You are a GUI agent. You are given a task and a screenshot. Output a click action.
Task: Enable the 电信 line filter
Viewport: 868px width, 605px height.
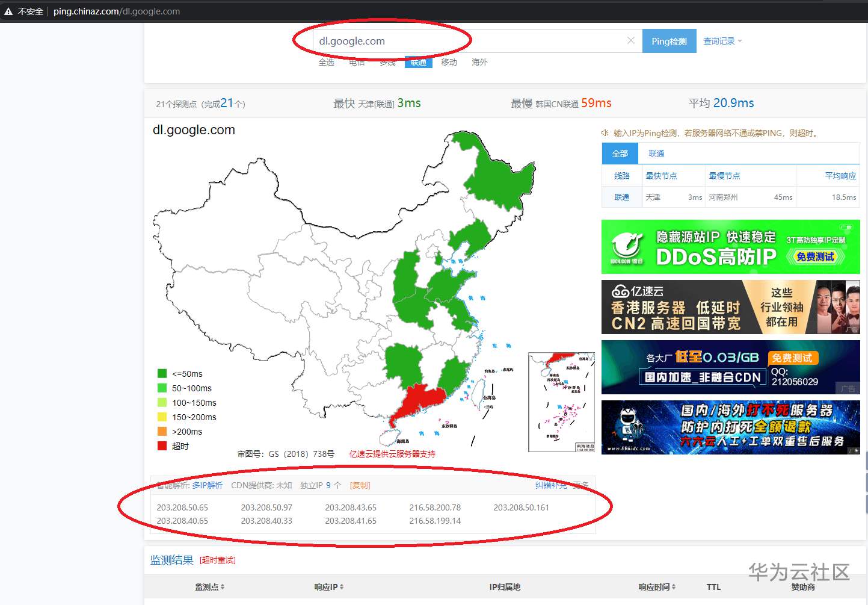(x=357, y=61)
